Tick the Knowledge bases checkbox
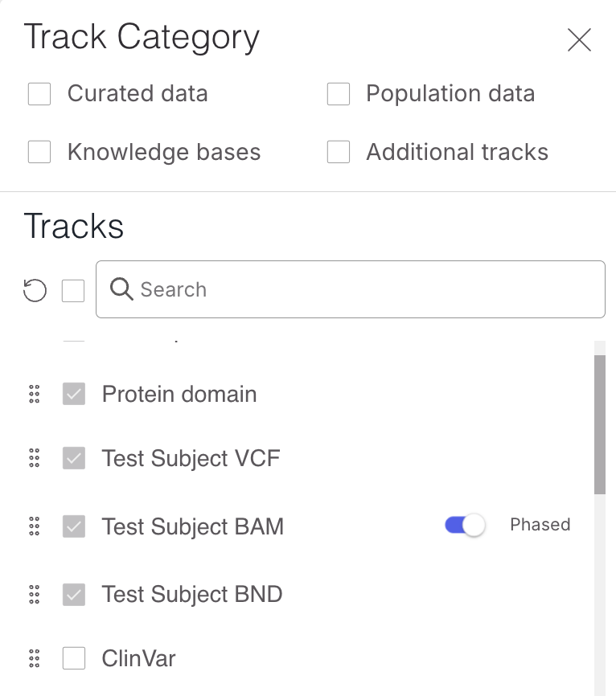This screenshot has height=696, width=616. [x=39, y=152]
